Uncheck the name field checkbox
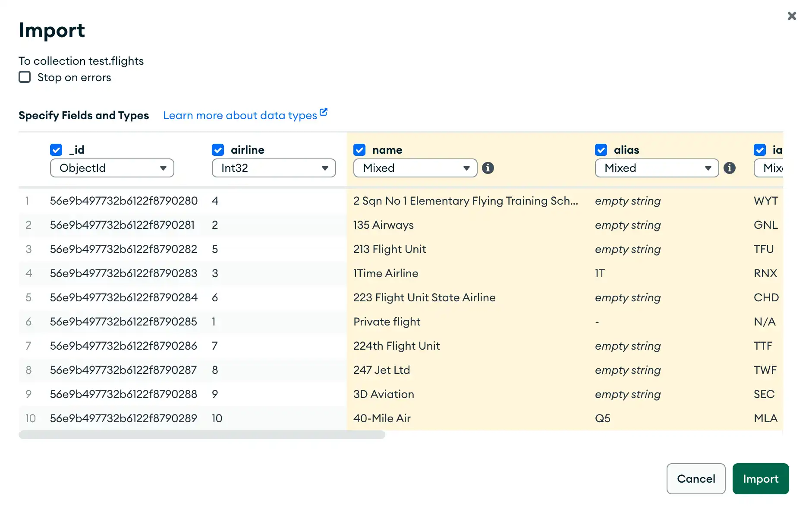Viewport: 812px width, 512px height. coord(359,150)
